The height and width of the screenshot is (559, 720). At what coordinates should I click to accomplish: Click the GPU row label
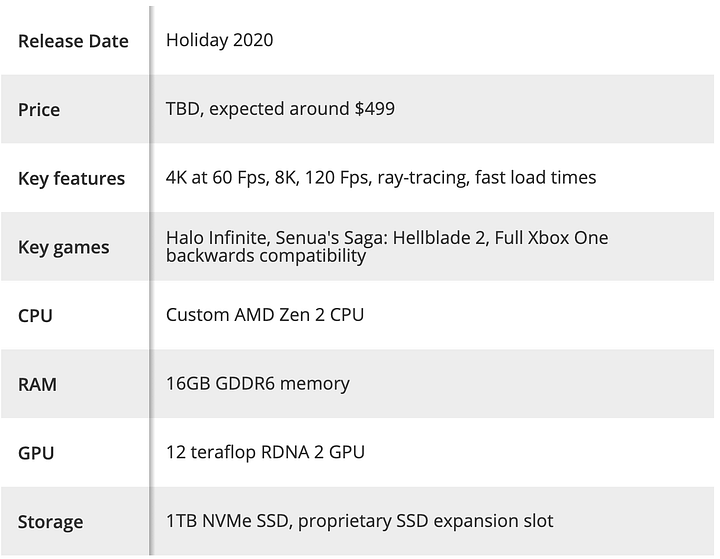[36, 453]
